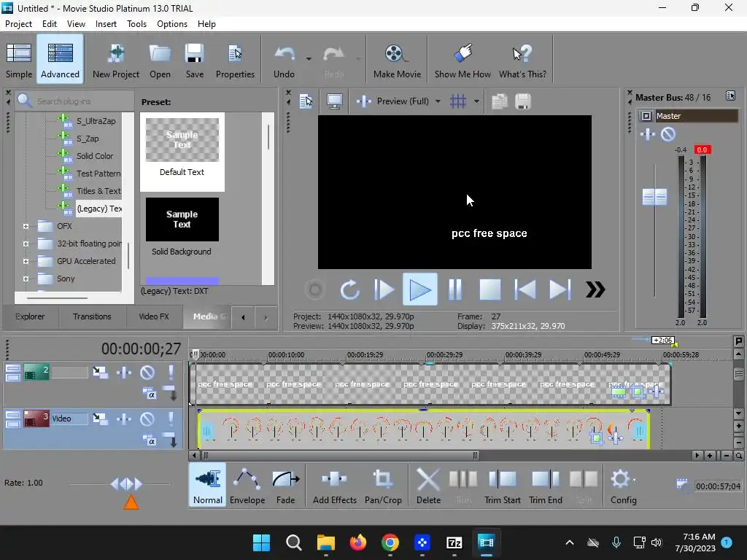This screenshot has width=747, height=560.
Task: Open Video Preview project properties icon
Action: pyautogui.click(x=306, y=101)
